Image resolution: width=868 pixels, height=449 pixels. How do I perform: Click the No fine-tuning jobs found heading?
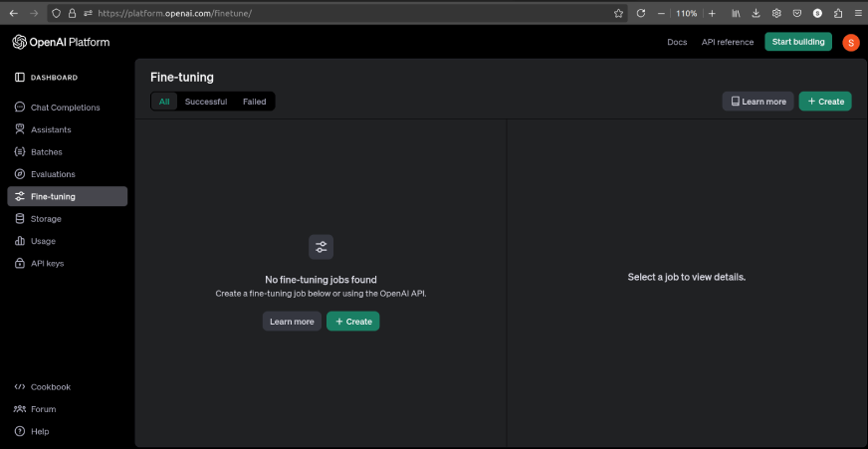pyautogui.click(x=322, y=280)
